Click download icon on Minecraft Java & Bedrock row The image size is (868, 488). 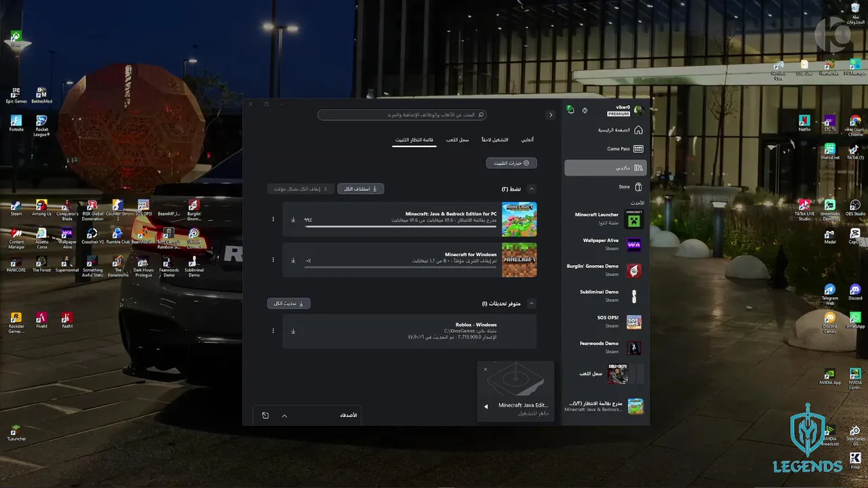[x=293, y=220]
